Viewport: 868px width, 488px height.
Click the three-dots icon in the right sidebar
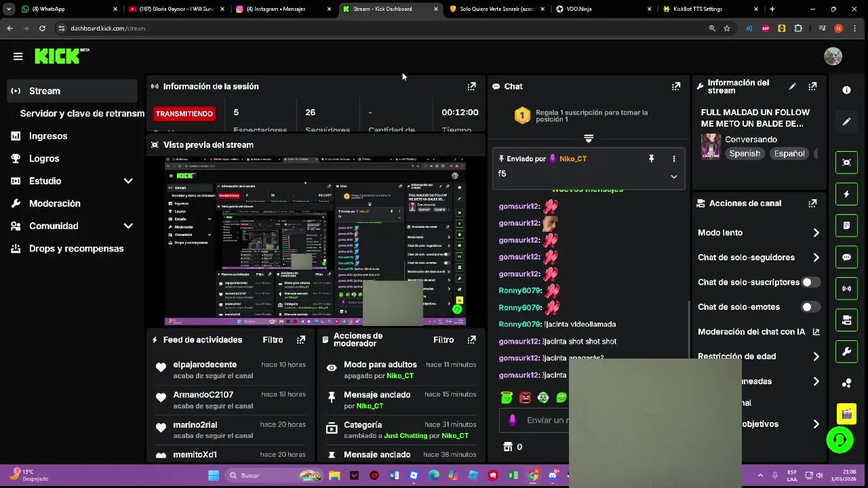(846, 383)
